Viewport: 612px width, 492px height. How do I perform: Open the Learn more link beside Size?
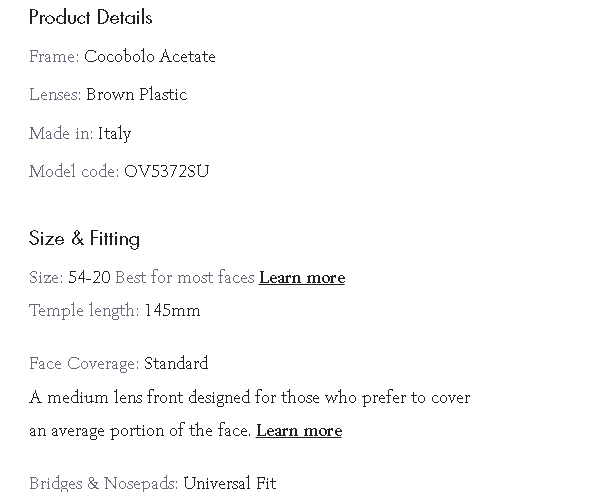(x=301, y=278)
